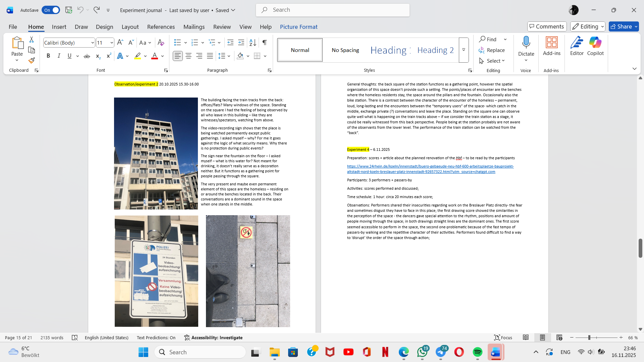
Task: Click the Format Painter brush icon
Action: [32, 61]
